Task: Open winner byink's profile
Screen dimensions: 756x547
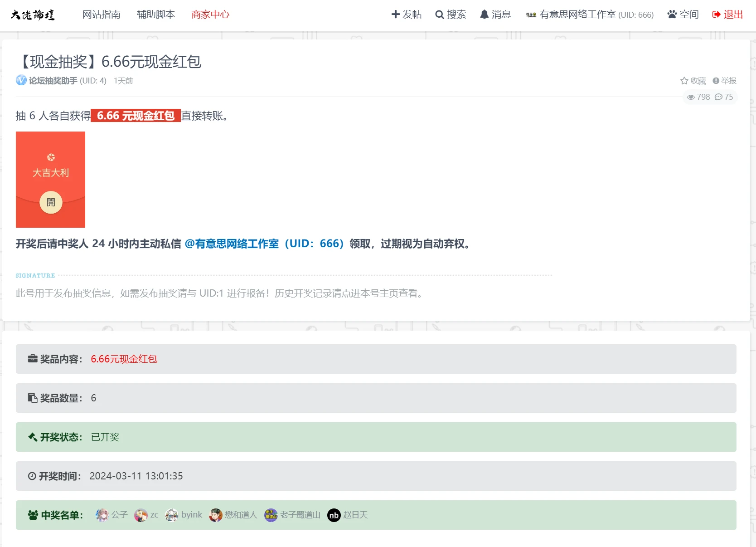Action: [x=191, y=515]
